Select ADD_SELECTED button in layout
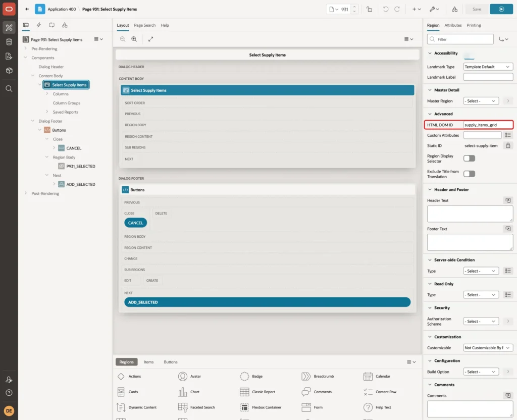This screenshot has height=420, width=517. (267, 302)
